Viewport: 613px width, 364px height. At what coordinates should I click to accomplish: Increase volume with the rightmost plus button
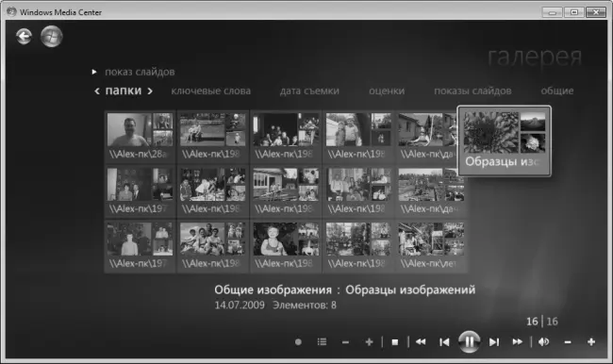coord(591,342)
